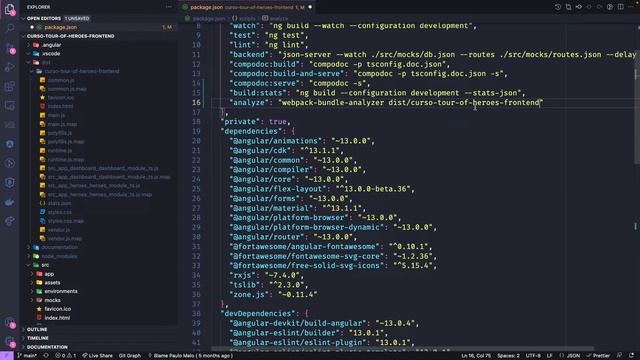Screen dimensions: 640x360
Task: Click JSON language mode selector
Action: (570, 356)
